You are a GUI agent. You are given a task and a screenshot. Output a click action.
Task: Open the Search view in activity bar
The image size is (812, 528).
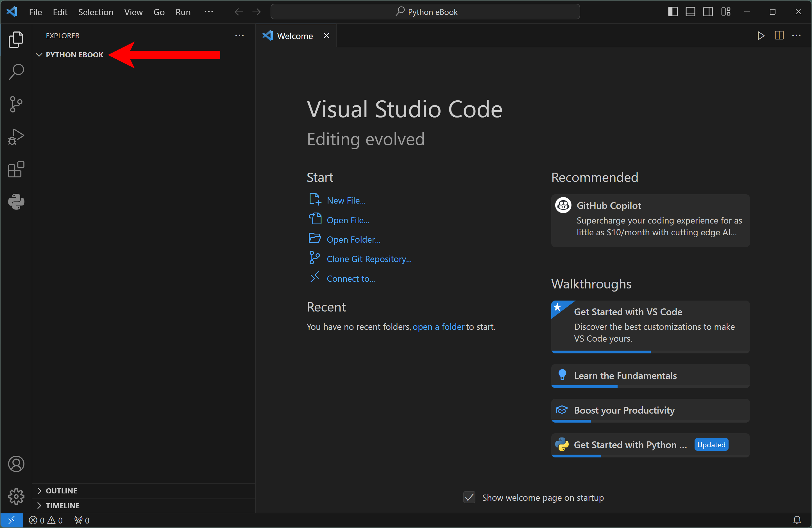[x=16, y=72]
